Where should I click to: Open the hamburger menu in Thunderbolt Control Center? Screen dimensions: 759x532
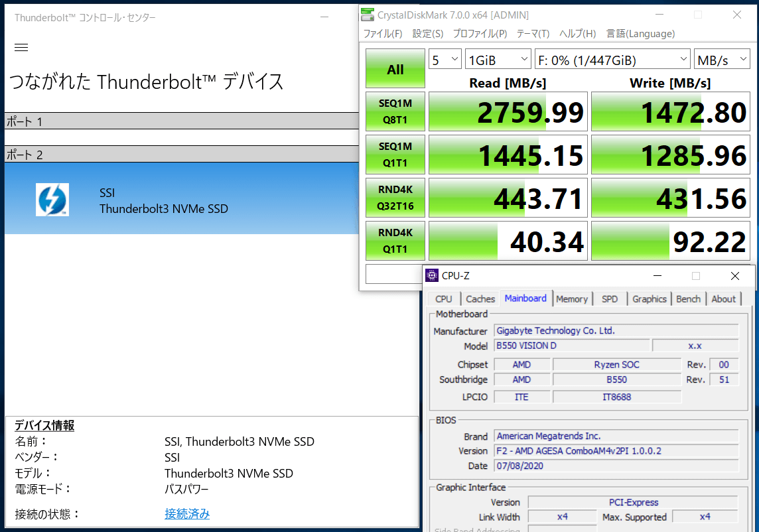click(21, 47)
